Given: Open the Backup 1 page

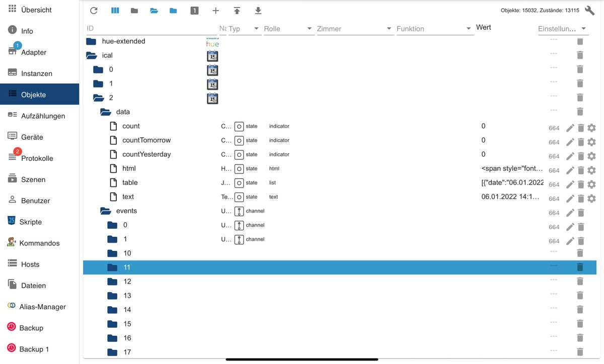Looking at the screenshot, I should tap(40, 349).
